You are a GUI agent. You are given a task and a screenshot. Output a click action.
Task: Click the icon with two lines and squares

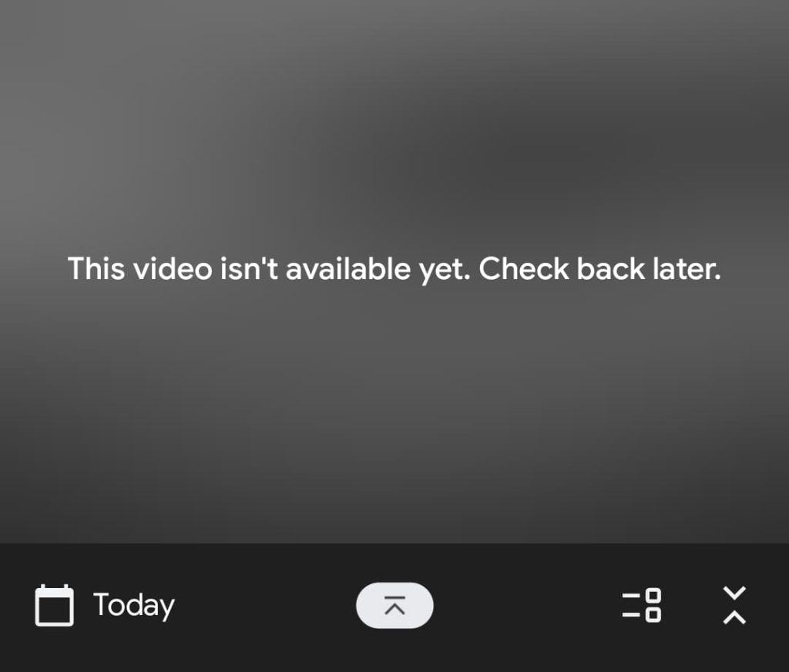tap(642, 605)
